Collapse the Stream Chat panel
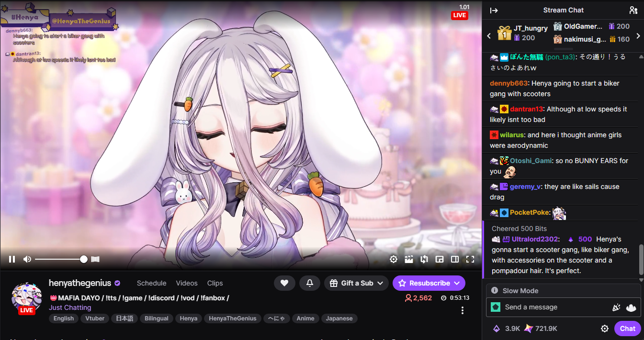Image resolution: width=644 pixels, height=340 pixels. pos(494,10)
